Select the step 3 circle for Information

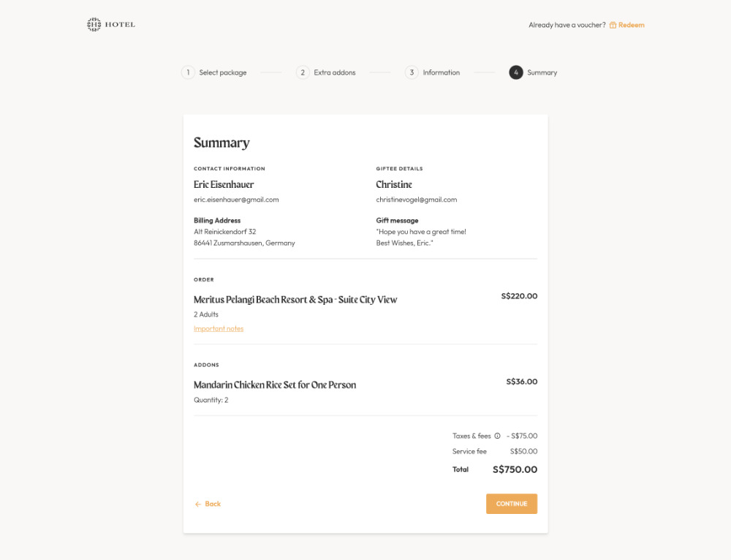tap(412, 72)
